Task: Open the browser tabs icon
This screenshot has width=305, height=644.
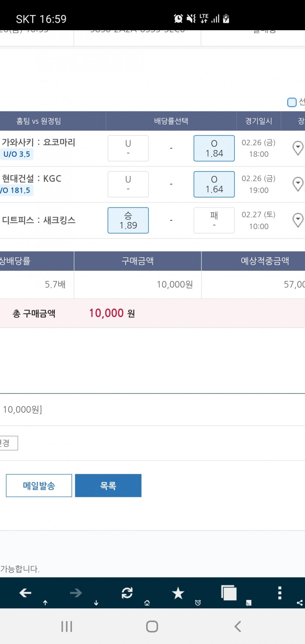Action: [229, 593]
